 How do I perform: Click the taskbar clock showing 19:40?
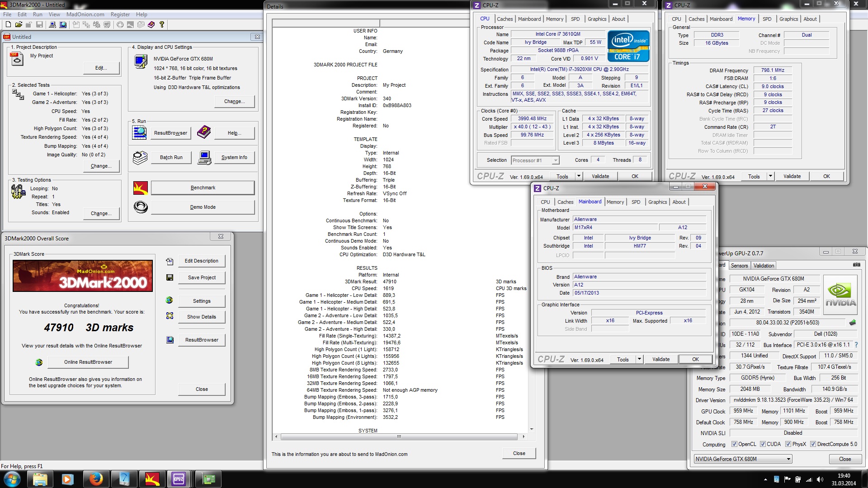(x=844, y=479)
